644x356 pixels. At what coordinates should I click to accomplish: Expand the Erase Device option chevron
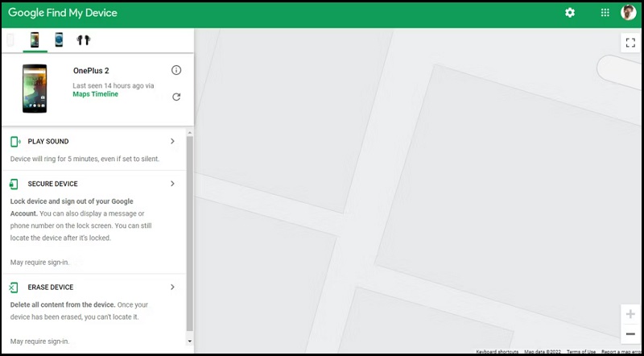point(172,287)
